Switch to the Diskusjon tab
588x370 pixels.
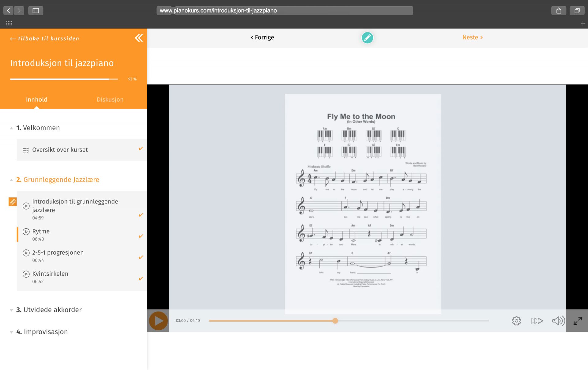click(110, 99)
